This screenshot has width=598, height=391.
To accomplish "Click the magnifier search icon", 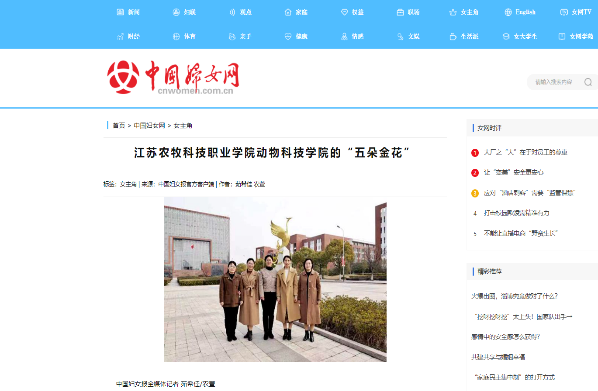I will [588, 82].
